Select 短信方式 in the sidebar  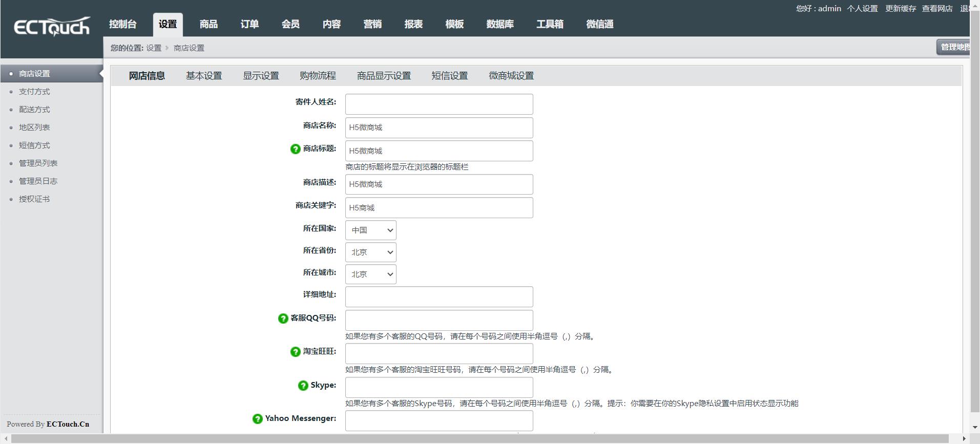click(x=34, y=145)
